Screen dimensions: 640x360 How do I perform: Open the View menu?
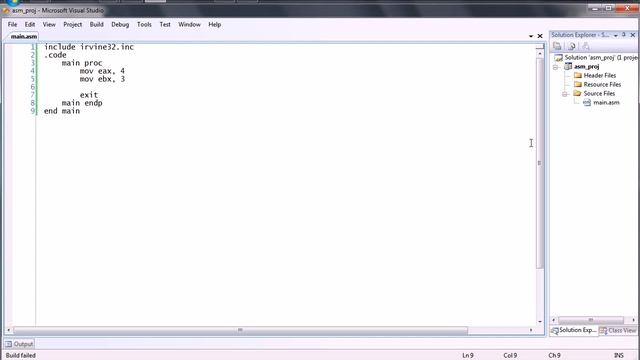pyautogui.click(x=49, y=24)
